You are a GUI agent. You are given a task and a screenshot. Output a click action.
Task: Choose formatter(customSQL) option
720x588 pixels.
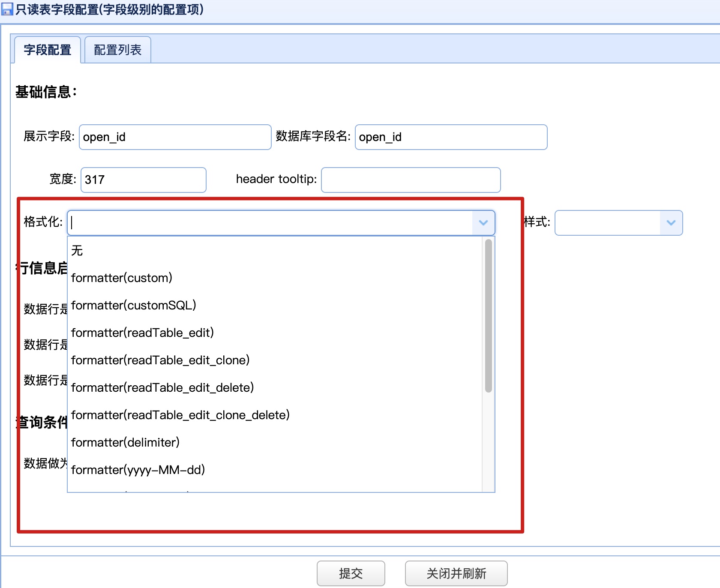275,305
